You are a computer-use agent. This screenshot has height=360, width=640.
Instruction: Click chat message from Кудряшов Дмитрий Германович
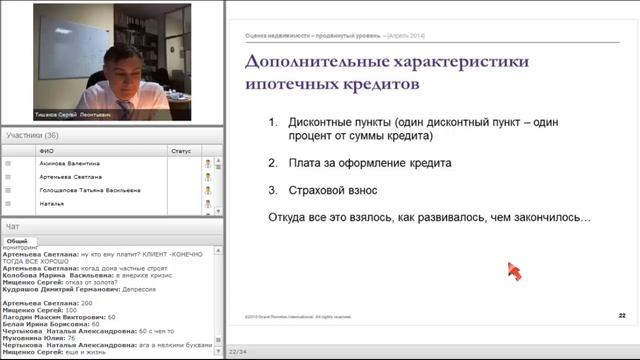pyautogui.click(x=79, y=289)
